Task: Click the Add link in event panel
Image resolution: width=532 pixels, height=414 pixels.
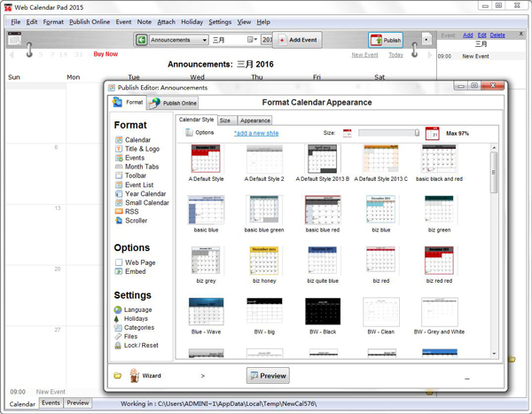Action: click(467, 35)
